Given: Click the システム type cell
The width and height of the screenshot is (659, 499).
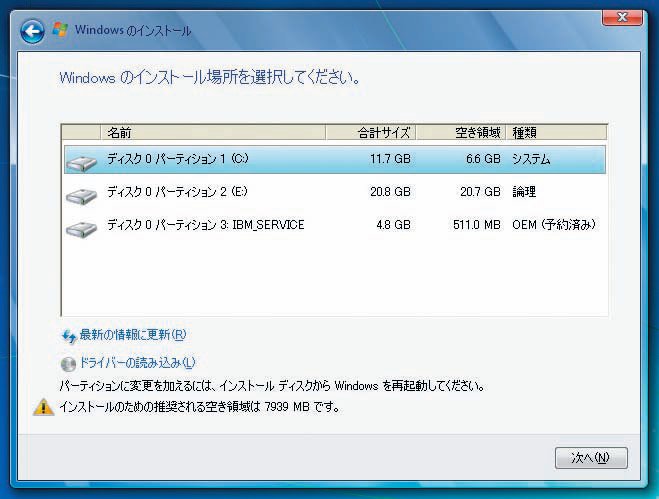Looking at the screenshot, I should pos(531,159).
